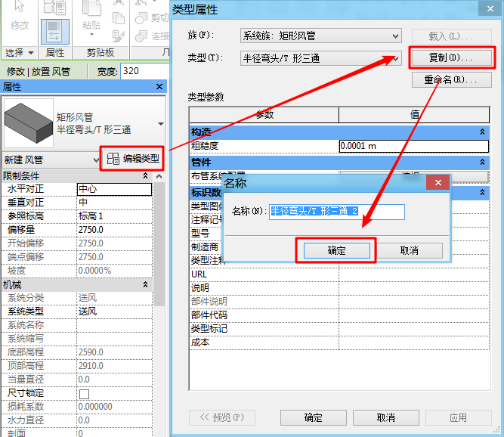Click the 重命名(R) Rename button
This screenshot has width=504, height=437.
452,79
